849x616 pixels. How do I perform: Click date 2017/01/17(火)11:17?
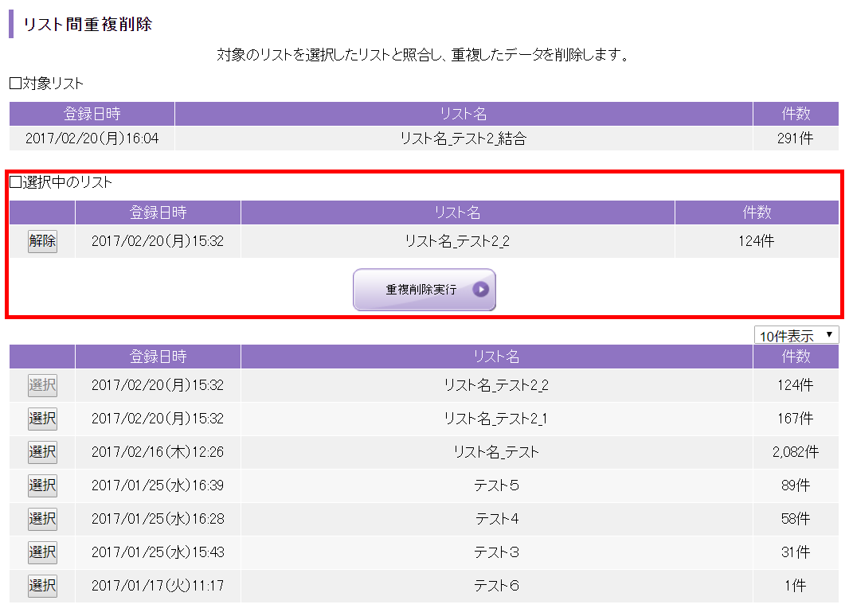pos(158,586)
